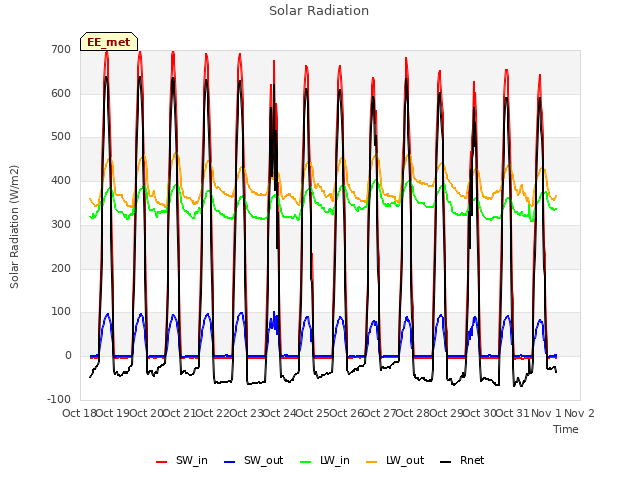Click the Oct 19 x-axis label
640x480 pixels.
[x=113, y=413]
